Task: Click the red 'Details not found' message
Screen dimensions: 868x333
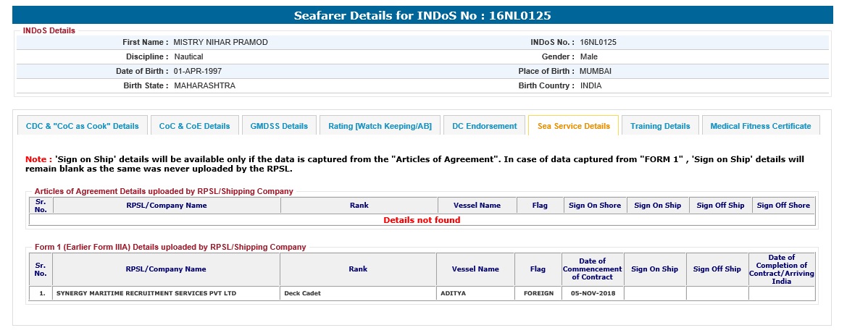Action: 422,220
